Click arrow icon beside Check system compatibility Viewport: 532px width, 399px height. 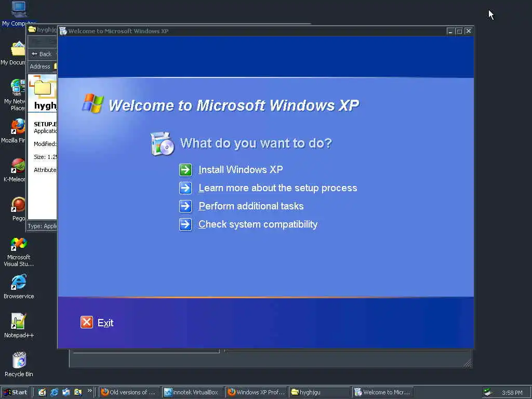tap(185, 224)
